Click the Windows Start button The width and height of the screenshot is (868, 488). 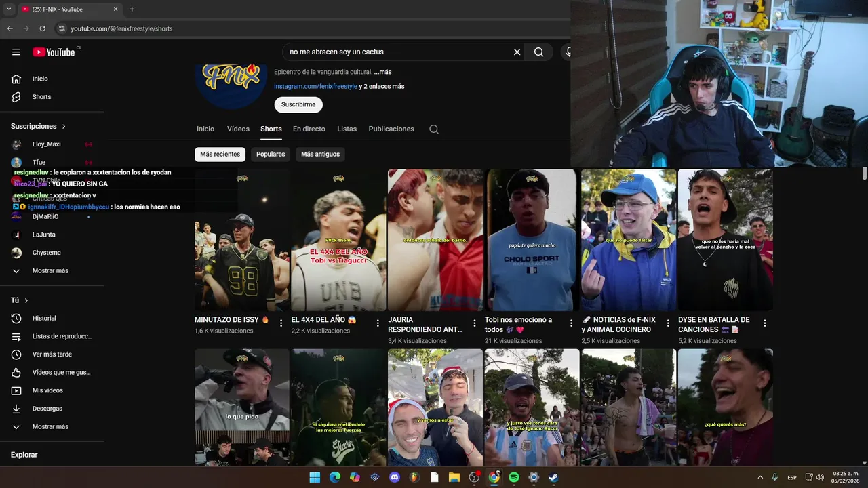click(315, 477)
